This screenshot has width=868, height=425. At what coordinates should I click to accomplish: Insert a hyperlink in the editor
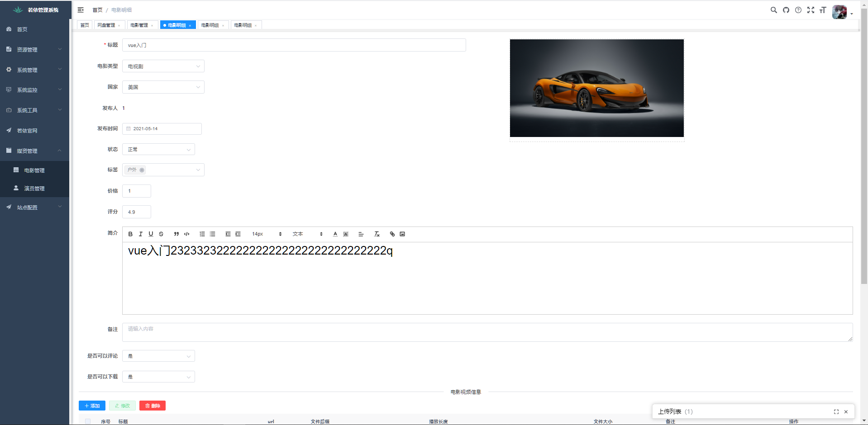coord(392,234)
